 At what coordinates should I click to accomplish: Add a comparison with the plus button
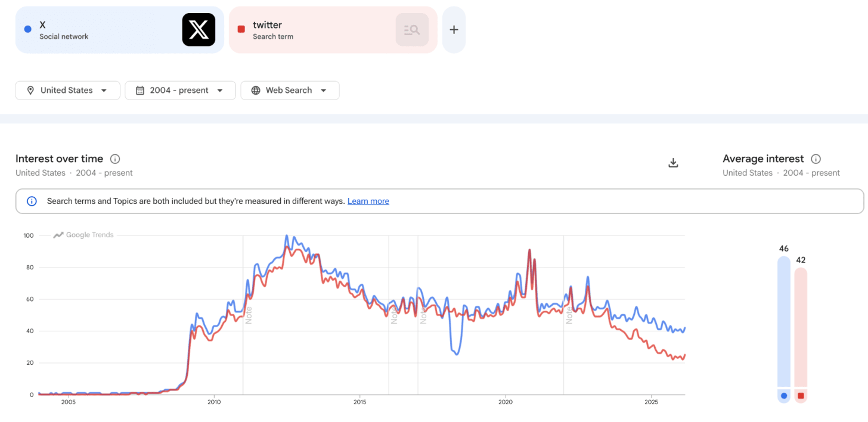click(x=454, y=30)
